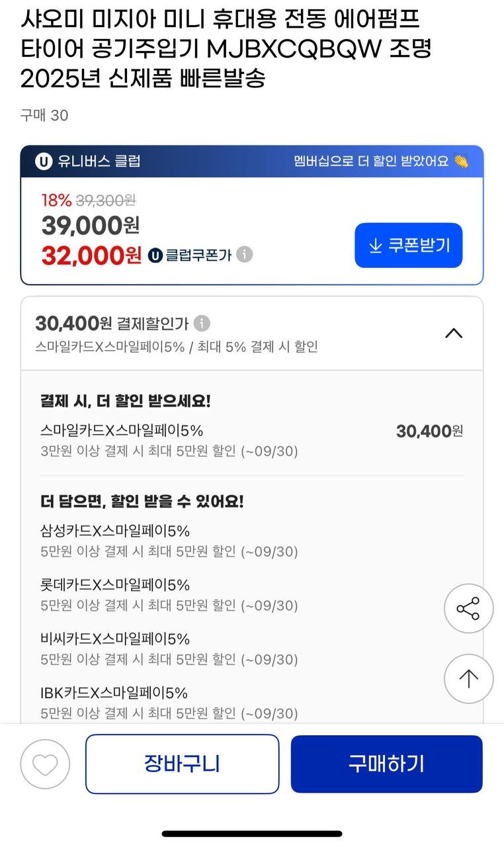Image resolution: width=504 pixels, height=847 pixels.
Task: Tap the 멤버십으로 더 할인 받았어요 text
Action: (371, 161)
